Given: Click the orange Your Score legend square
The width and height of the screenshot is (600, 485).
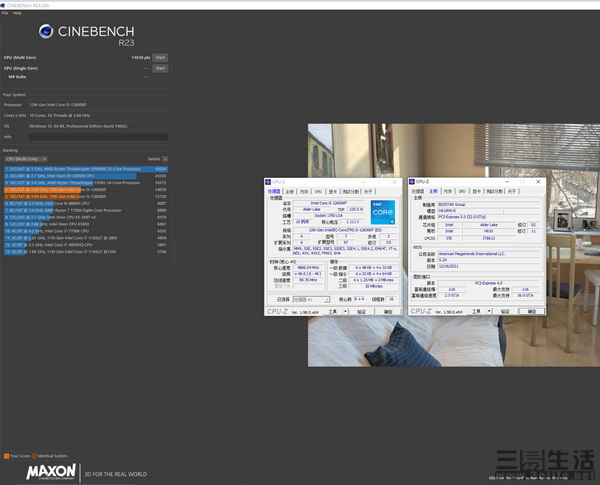Looking at the screenshot, I should (4, 456).
